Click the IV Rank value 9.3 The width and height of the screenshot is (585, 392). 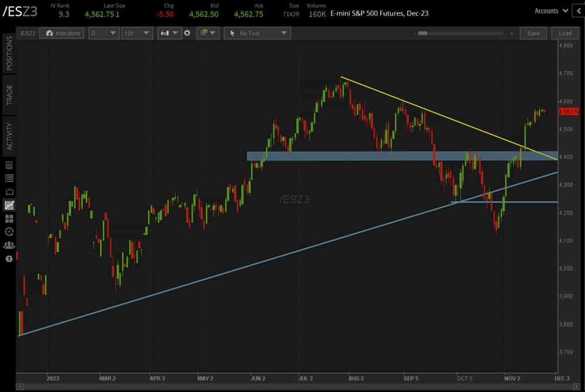(64, 14)
